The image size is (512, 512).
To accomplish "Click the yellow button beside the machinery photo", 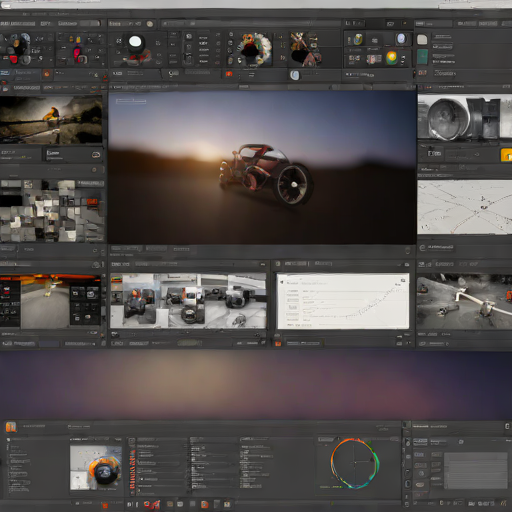I will click(506, 155).
